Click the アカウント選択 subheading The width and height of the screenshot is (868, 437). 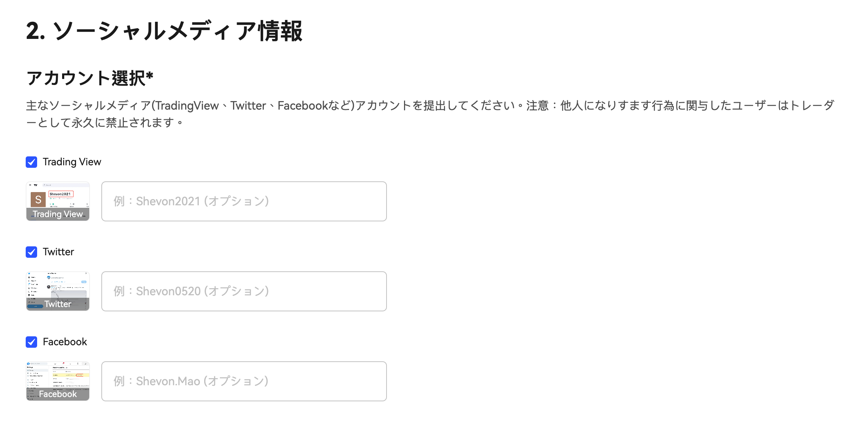90,78
